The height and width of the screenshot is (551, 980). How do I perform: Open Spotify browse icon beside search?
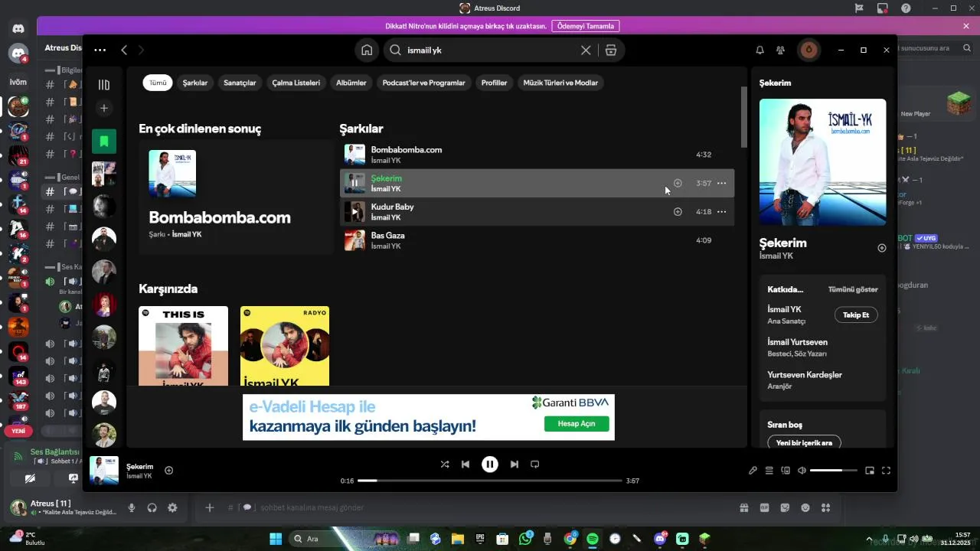(x=610, y=50)
